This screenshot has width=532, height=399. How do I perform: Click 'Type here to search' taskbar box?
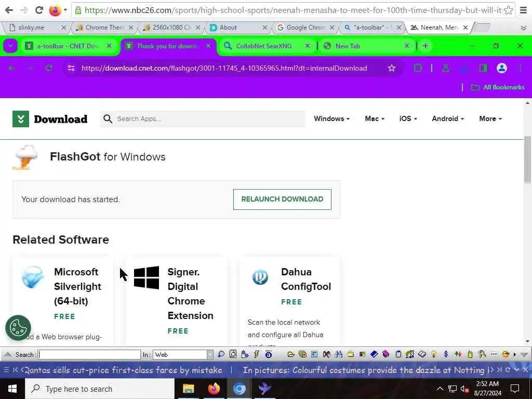(100, 389)
